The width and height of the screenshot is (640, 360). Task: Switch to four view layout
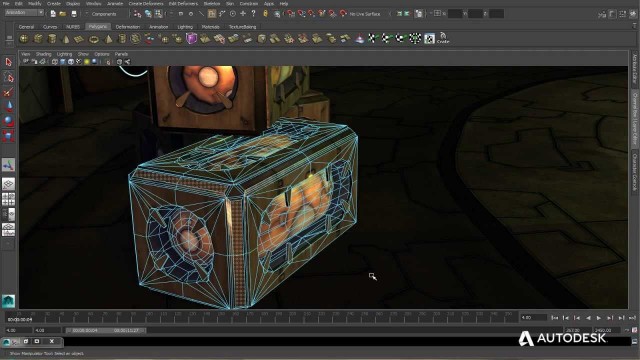tap(9, 199)
